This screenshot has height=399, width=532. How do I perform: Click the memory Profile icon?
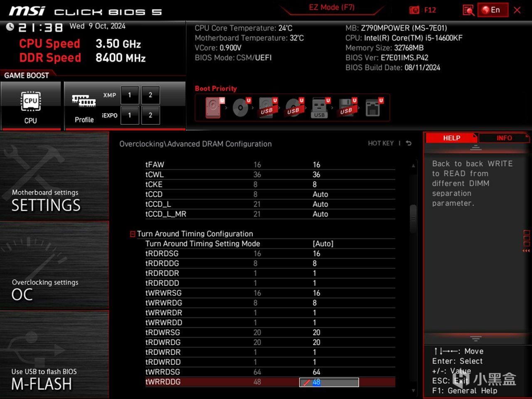coord(84,106)
